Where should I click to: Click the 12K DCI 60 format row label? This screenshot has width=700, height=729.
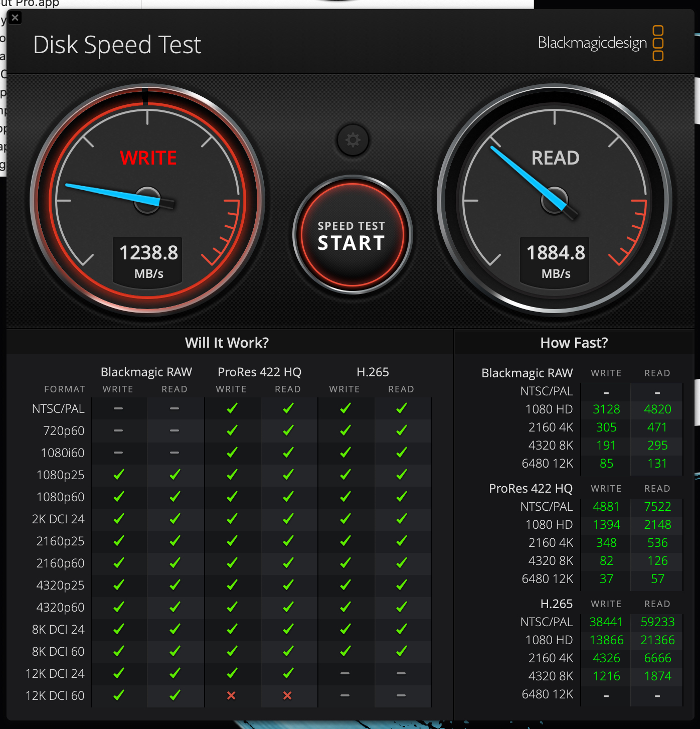[55, 696]
